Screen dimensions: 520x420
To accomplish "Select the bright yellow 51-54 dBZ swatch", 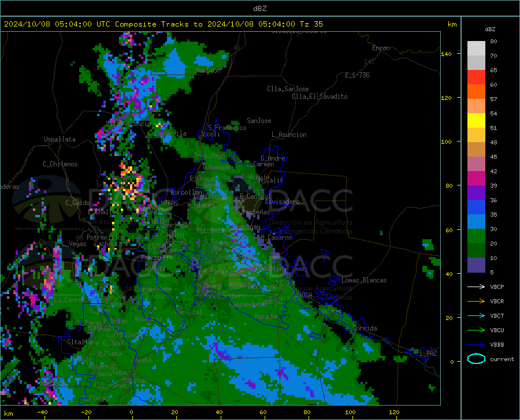I will (x=476, y=121).
